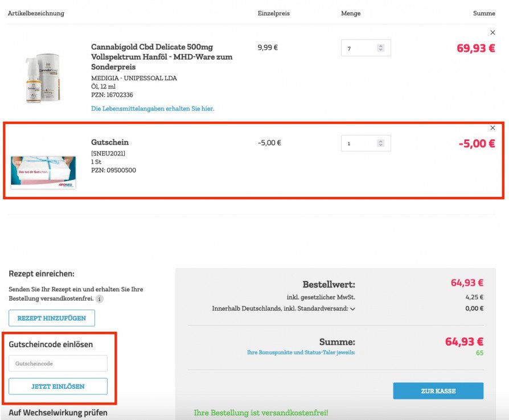509x420 pixels.
Task: Expand the Standardversand shipping chevron
Action: (352, 309)
